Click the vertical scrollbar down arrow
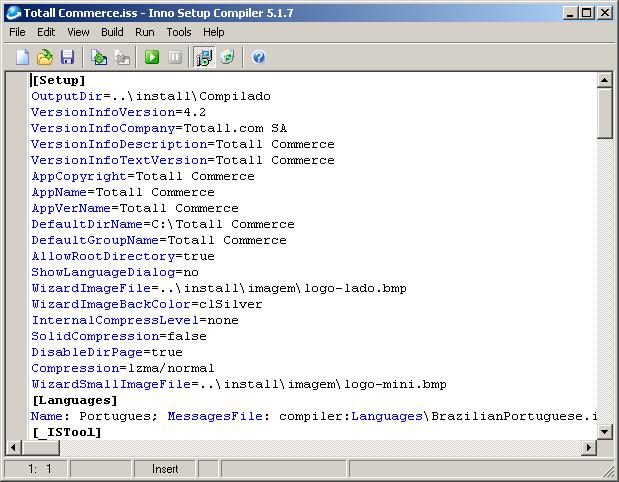619x482 pixels. point(604,432)
